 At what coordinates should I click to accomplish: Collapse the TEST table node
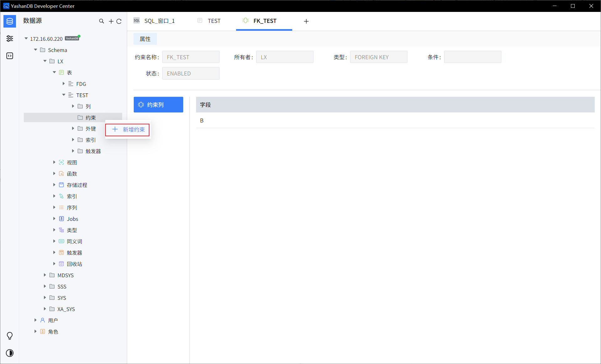coord(64,95)
